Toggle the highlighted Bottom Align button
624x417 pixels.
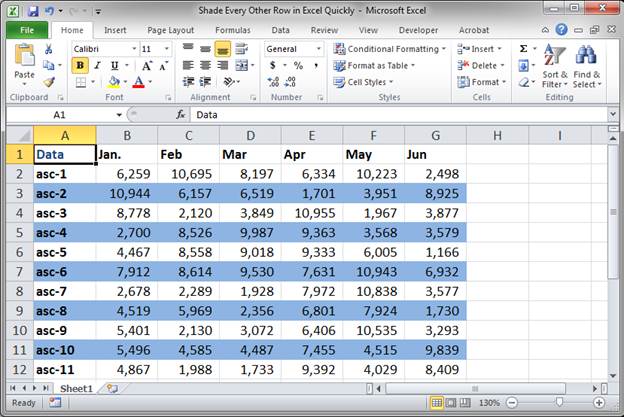tap(222, 49)
